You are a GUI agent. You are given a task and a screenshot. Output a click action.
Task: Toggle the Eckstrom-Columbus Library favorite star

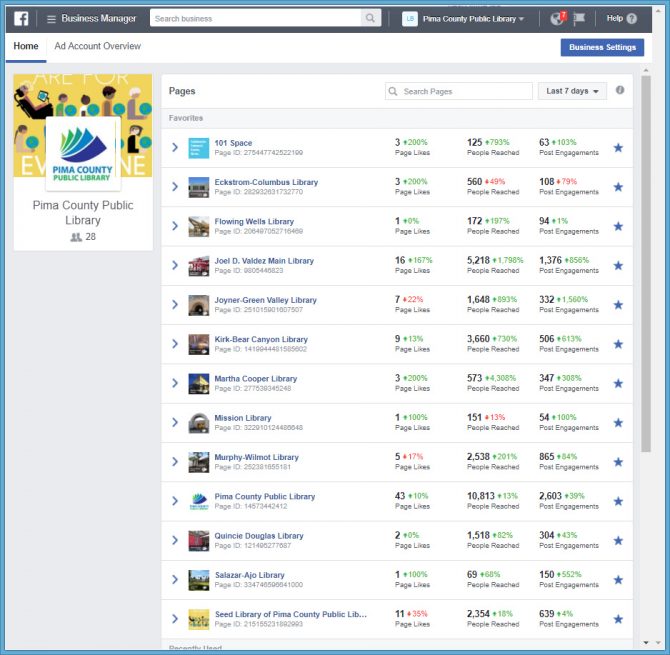pyautogui.click(x=618, y=187)
